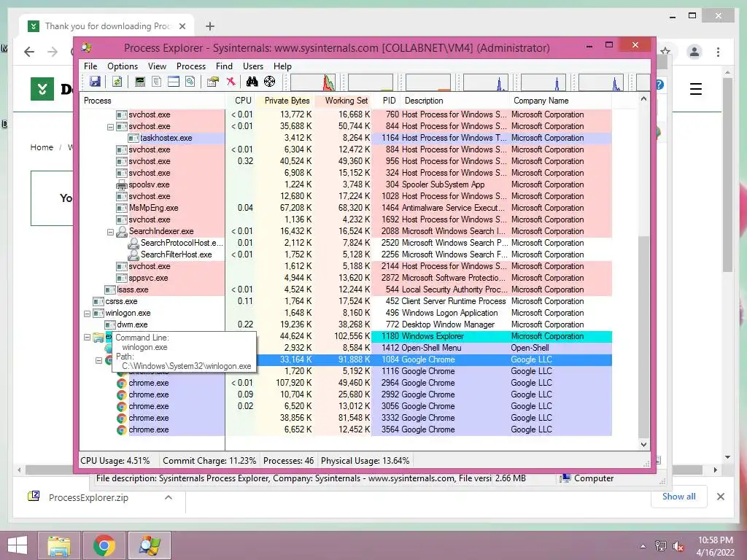Select the taskhostex.exe process row
Image resolution: width=747 pixels, height=560 pixels.
(x=345, y=138)
